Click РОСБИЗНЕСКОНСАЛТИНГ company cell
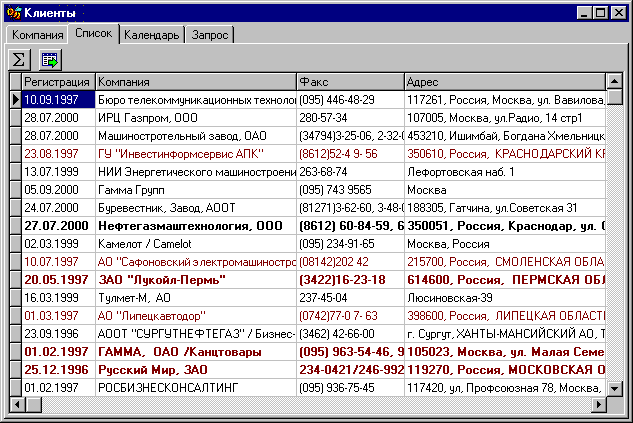Viewport: 633px width, 423px height. [x=196, y=388]
